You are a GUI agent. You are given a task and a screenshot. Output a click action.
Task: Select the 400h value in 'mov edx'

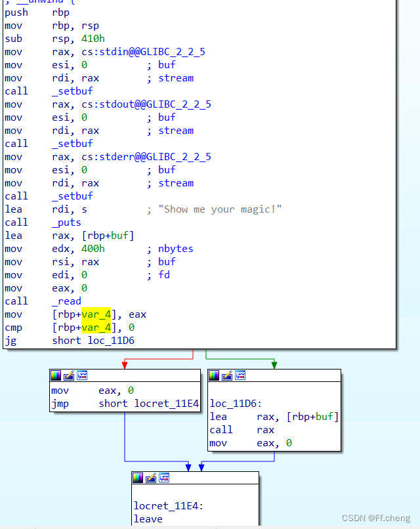click(x=93, y=249)
